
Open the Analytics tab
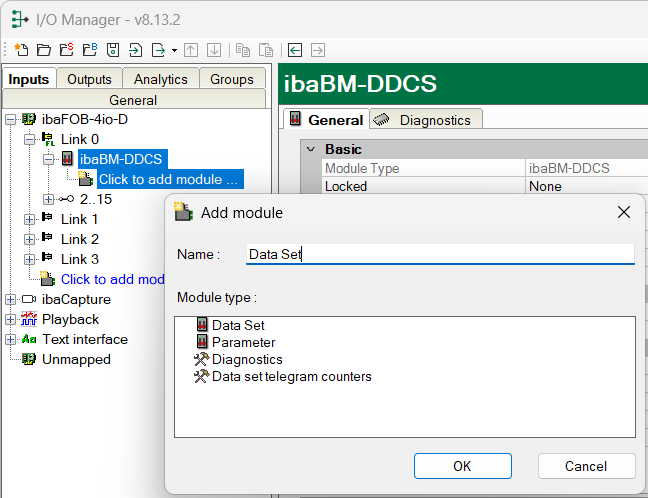click(160, 79)
